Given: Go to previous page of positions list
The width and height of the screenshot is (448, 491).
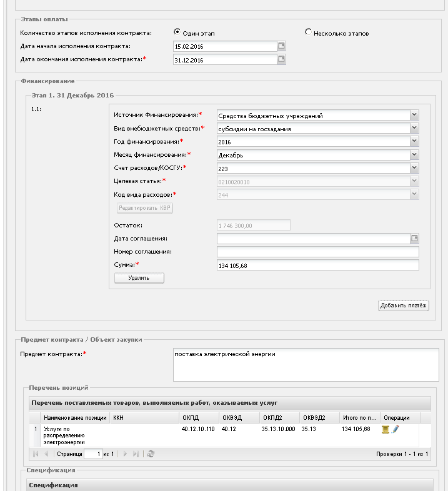Looking at the screenshot, I should (x=46, y=454).
